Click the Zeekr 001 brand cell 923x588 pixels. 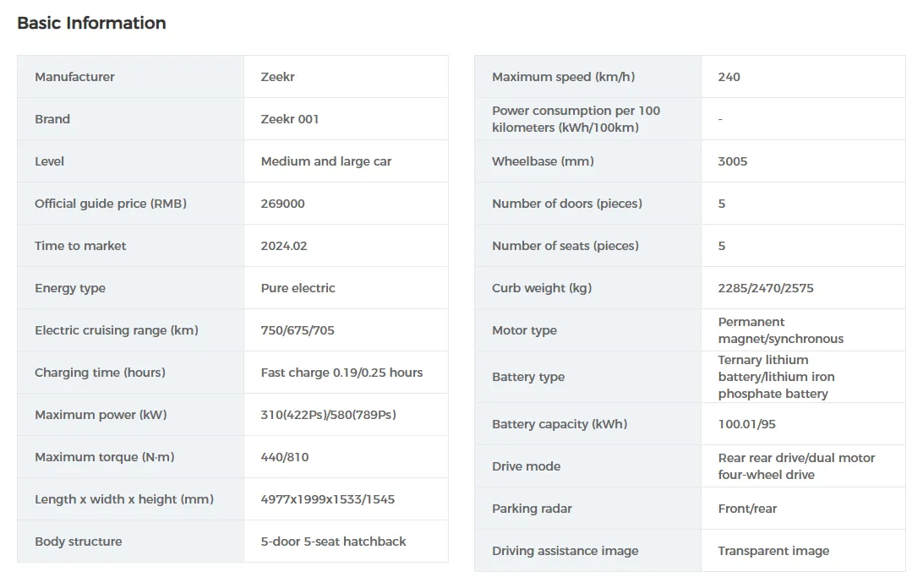click(x=290, y=119)
